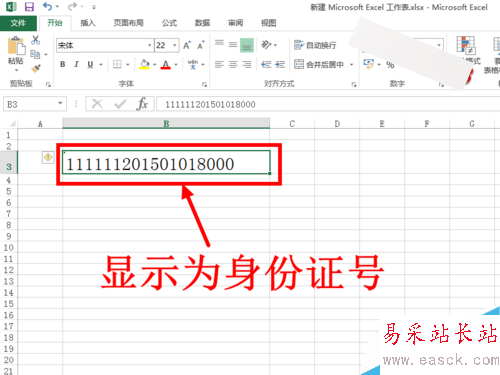
Task: Switch to the 数据 Data tab
Action: (202, 23)
